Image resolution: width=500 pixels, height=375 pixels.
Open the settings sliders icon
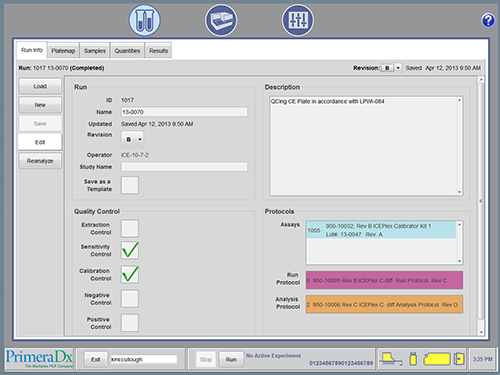(x=298, y=20)
